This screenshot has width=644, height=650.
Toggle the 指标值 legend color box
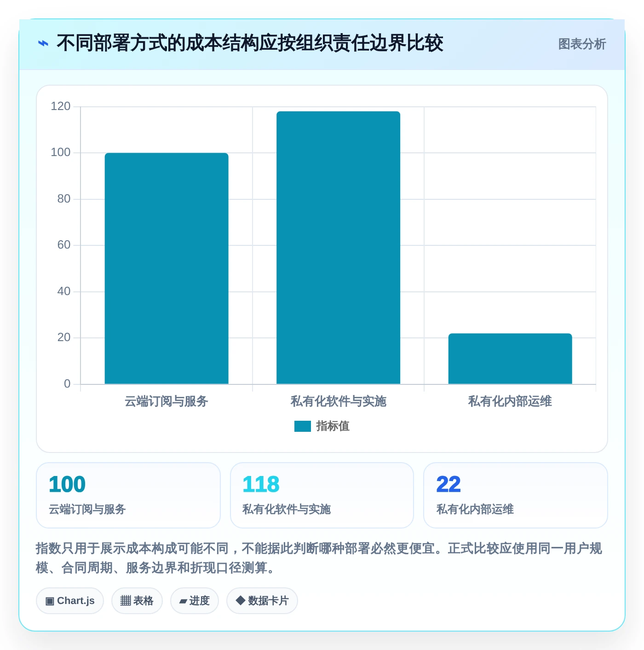tap(303, 426)
